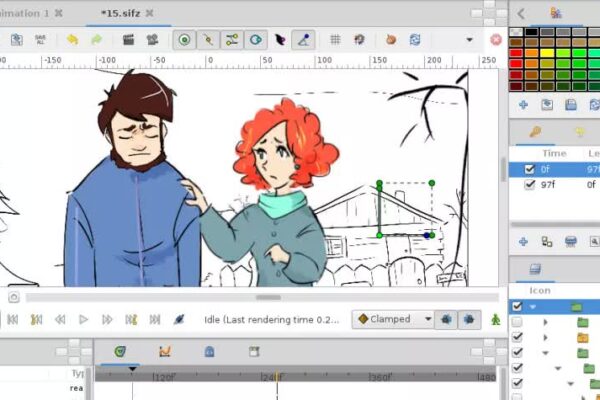Viewport: 600px width, 400px height.
Task: Click the undo arrow in the toolbar
Action: [x=72, y=40]
